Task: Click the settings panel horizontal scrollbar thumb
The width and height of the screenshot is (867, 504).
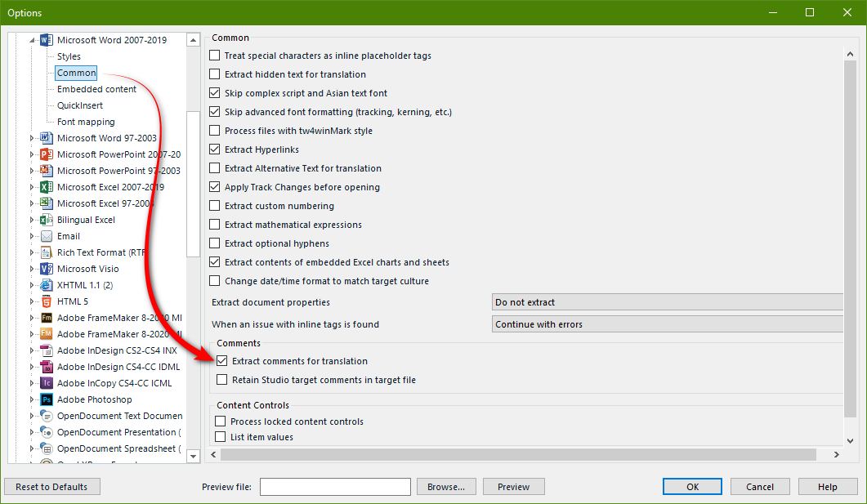Action: pos(518,454)
